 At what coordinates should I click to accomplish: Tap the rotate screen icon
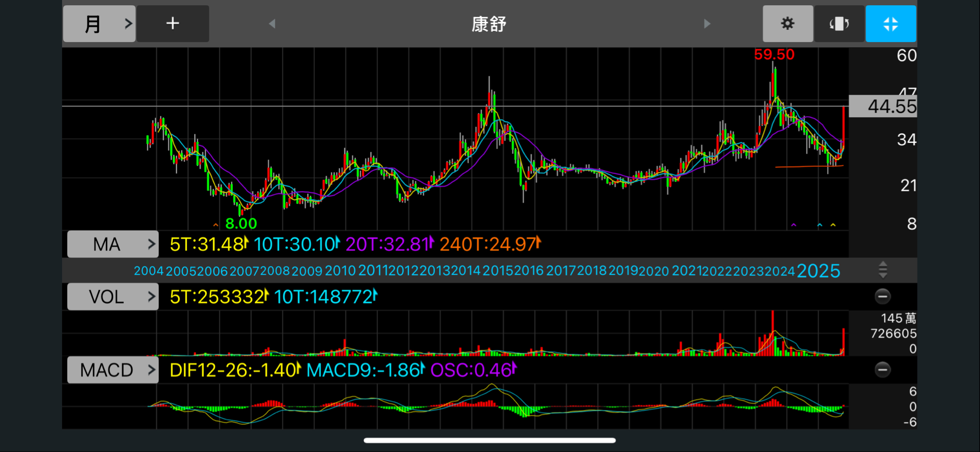tap(839, 24)
